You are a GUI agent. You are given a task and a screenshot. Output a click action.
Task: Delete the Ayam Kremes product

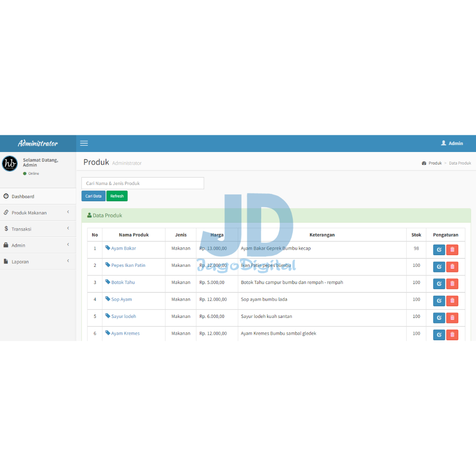pos(452,335)
